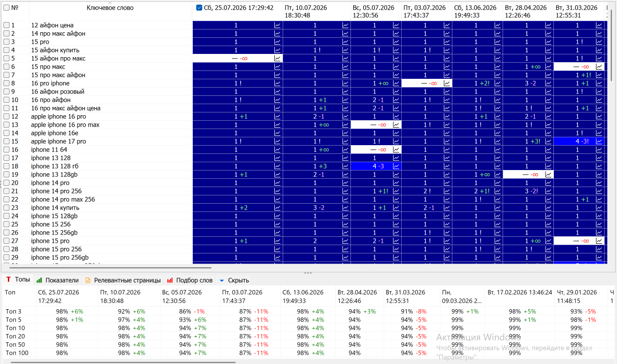This screenshot has height=364, width=617.
Task: Check the box for row 1 '12 айфон цена'
Action: point(6,25)
